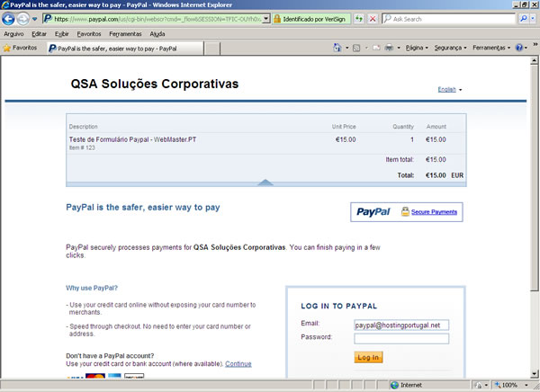
Task: Open the Arquivo menu
Action: (x=13, y=34)
